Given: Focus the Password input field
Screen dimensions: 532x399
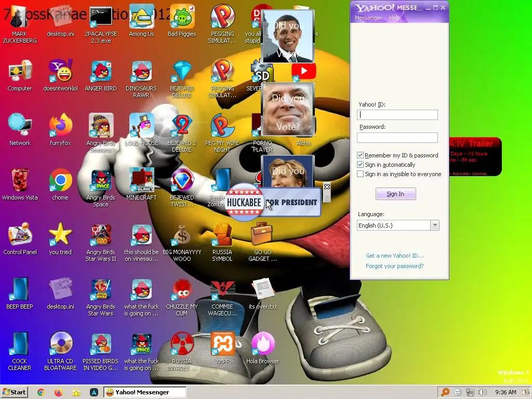Looking at the screenshot, I should coord(397,137).
